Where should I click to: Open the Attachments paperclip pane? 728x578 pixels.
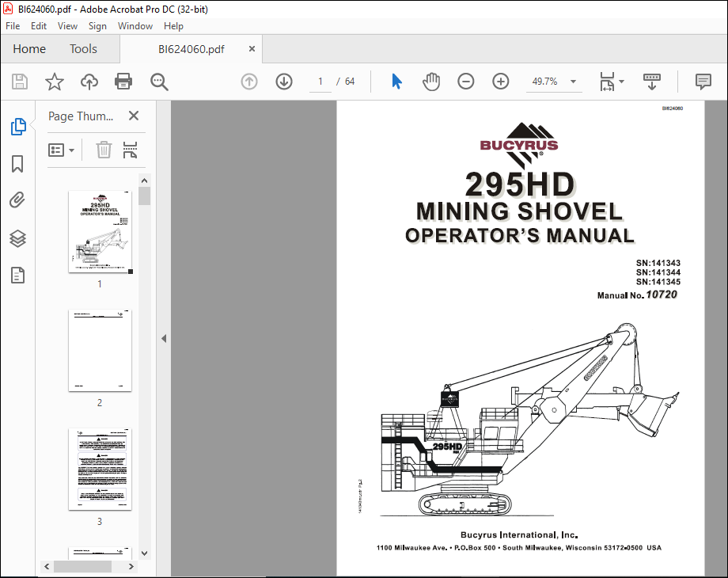(x=17, y=200)
